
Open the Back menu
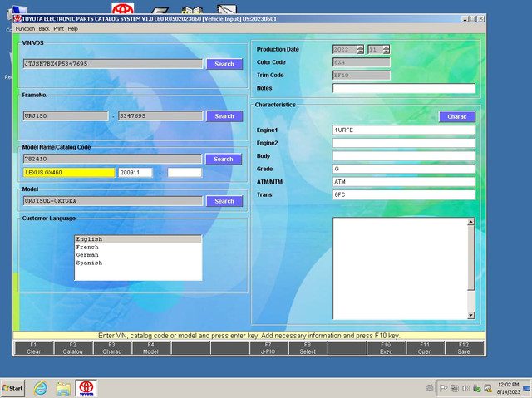(x=44, y=29)
